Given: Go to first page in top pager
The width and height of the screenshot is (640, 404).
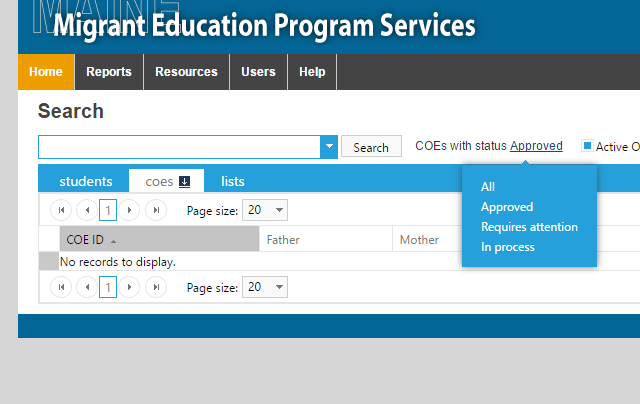Looking at the screenshot, I should (61, 210).
